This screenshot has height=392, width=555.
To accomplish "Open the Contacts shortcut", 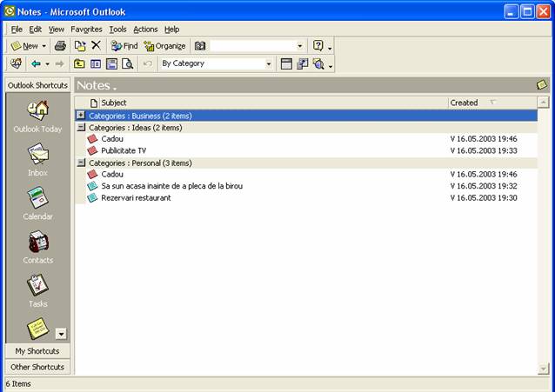I will (37, 248).
